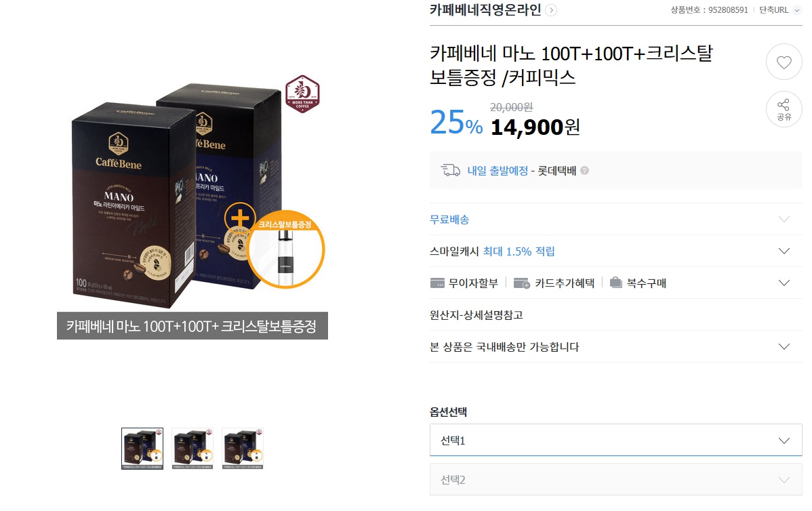This screenshot has width=812, height=511.
Task: Click the 복수구매 bag icon
Action: click(615, 283)
